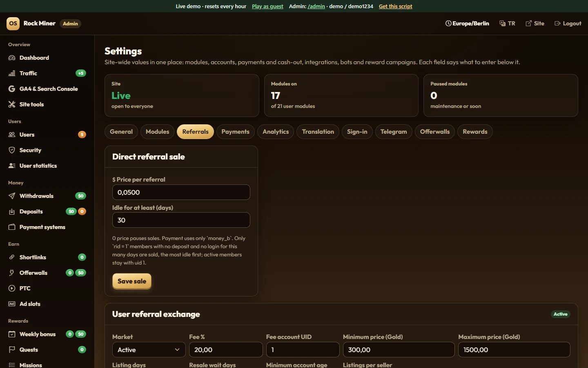Click the Minimum price (Gold) field

click(x=399, y=350)
